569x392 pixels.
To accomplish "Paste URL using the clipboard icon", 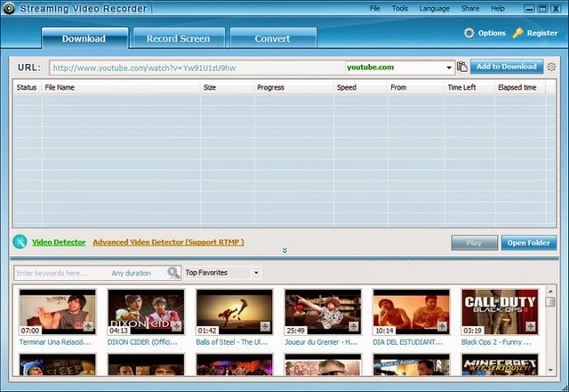I will tap(462, 67).
